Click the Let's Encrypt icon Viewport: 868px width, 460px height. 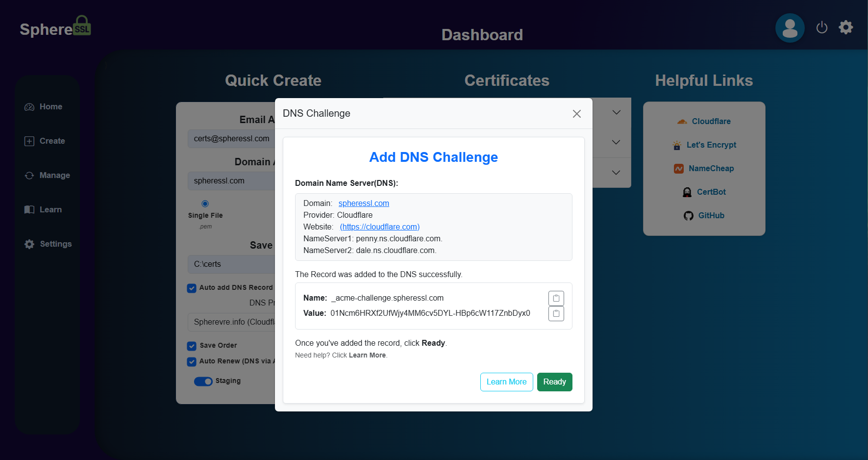click(x=677, y=145)
